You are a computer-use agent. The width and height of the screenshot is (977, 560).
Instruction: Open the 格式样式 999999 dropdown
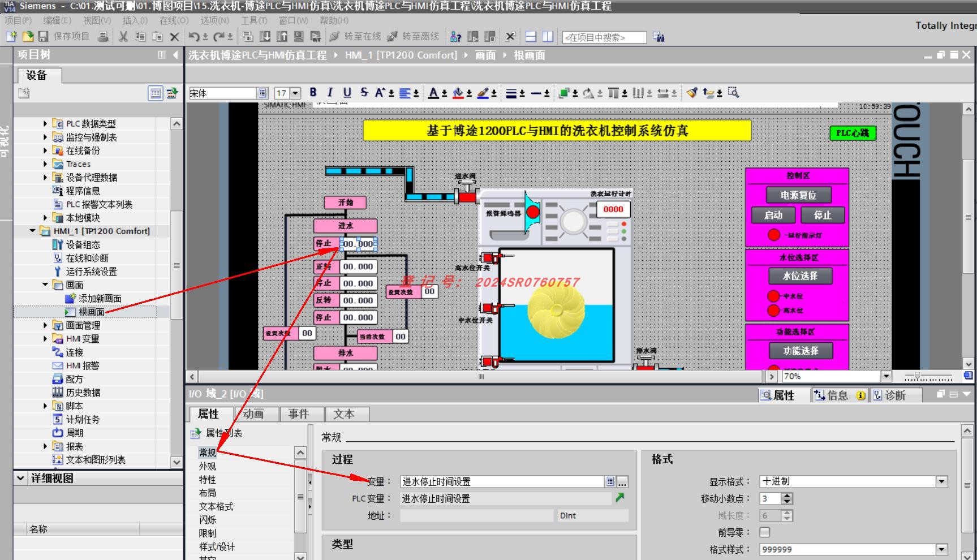click(941, 549)
